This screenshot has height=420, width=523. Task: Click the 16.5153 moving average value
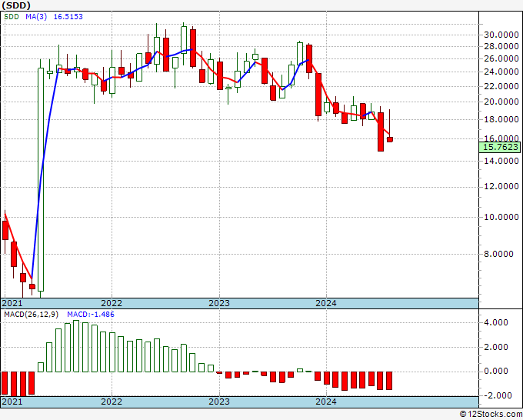(x=68, y=17)
